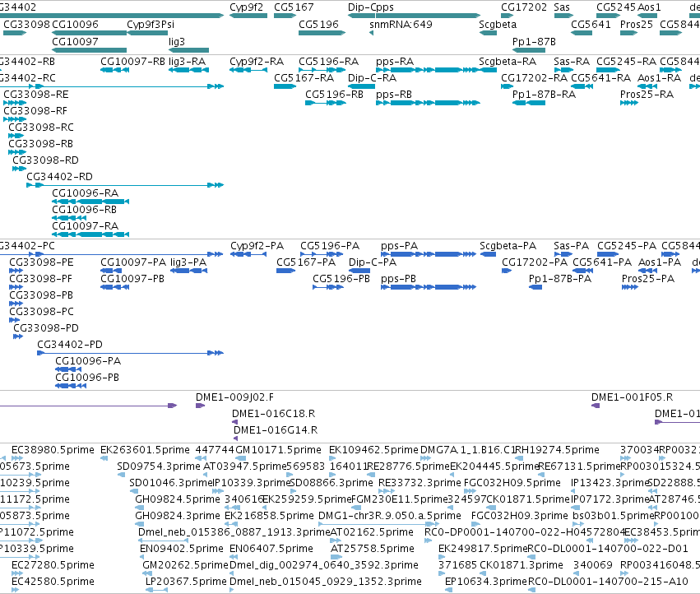Viewport: 700px width, 594px height.
Task: Click the EC38980.5prime EST label
Action: (53, 450)
